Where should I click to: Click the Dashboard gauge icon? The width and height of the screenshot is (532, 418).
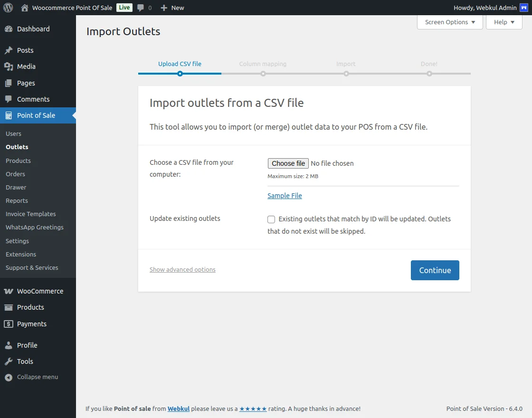pos(9,29)
